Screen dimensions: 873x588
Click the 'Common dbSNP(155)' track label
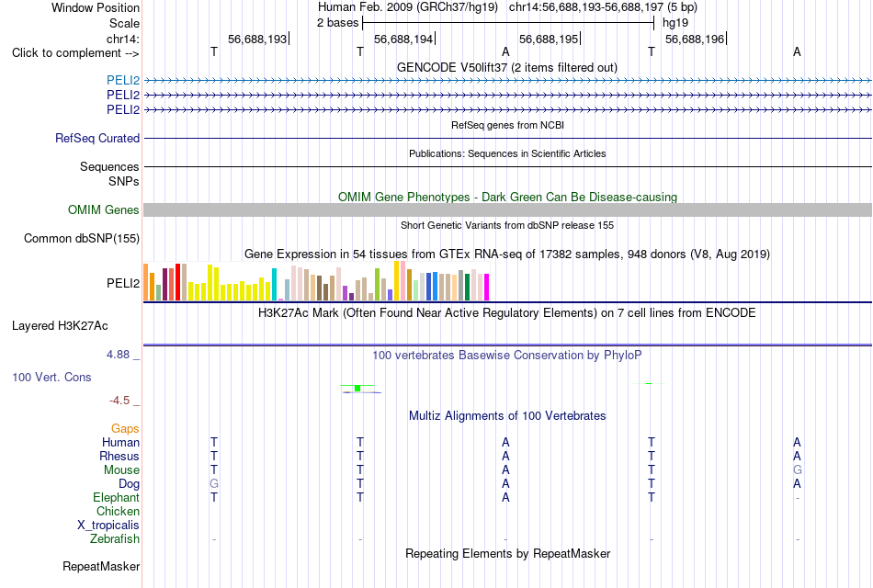82,238
